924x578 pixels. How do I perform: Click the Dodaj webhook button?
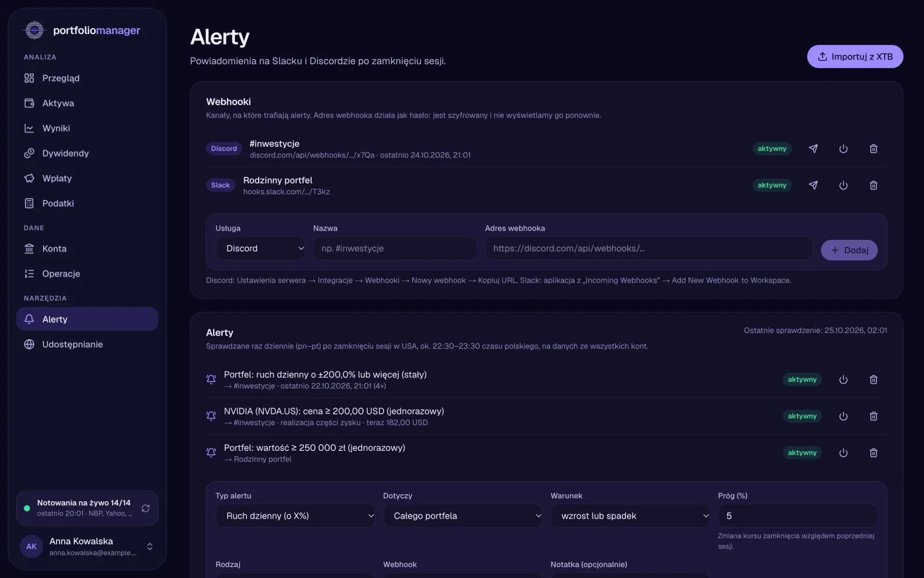850,250
